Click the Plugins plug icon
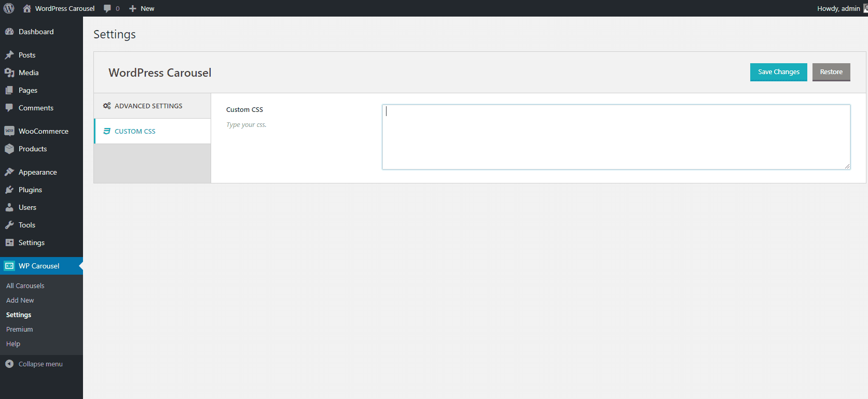This screenshot has width=868, height=399. click(9, 190)
